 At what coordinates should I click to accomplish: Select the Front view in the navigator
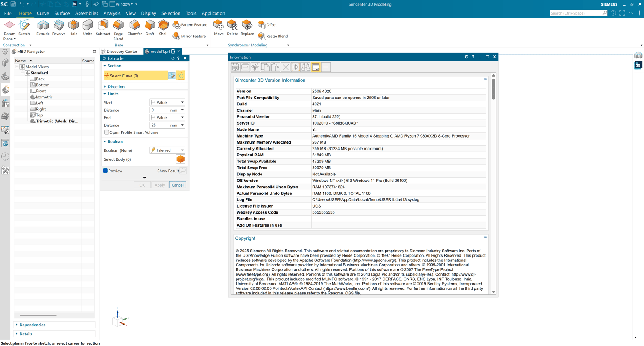[41, 91]
